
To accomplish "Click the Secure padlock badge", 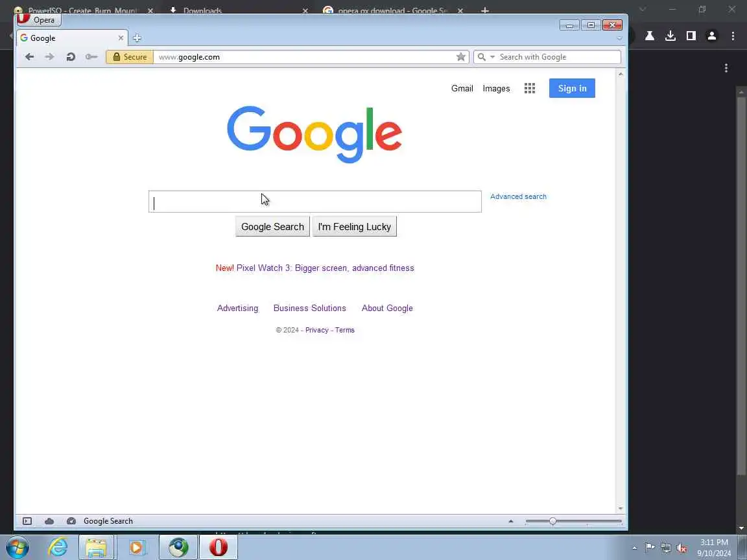I will pos(130,57).
